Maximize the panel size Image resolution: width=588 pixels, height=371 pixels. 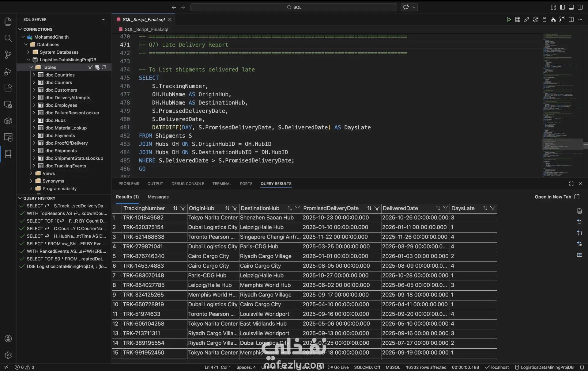pos(571,184)
